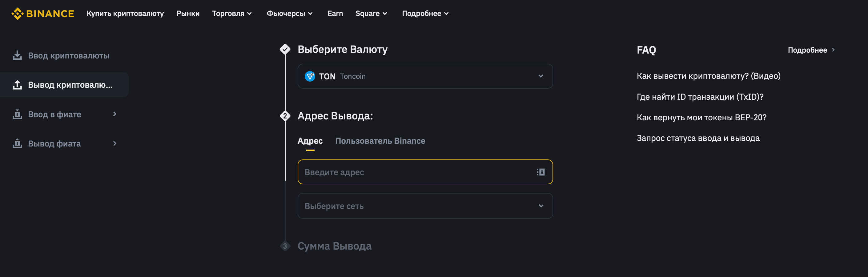868x277 pixels.
Task: Open the TON Toncoin currency dropdown
Action: coord(425,76)
